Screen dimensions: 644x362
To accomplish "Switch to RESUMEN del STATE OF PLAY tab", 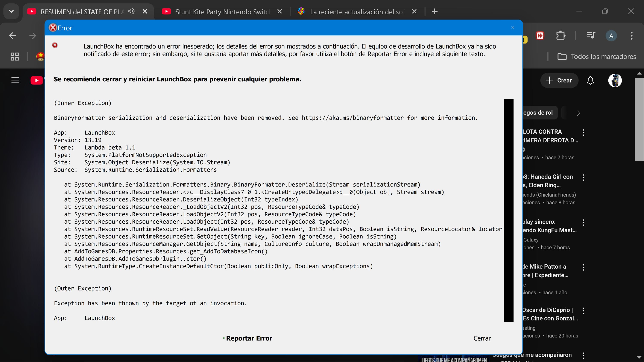I will click(82, 12).
